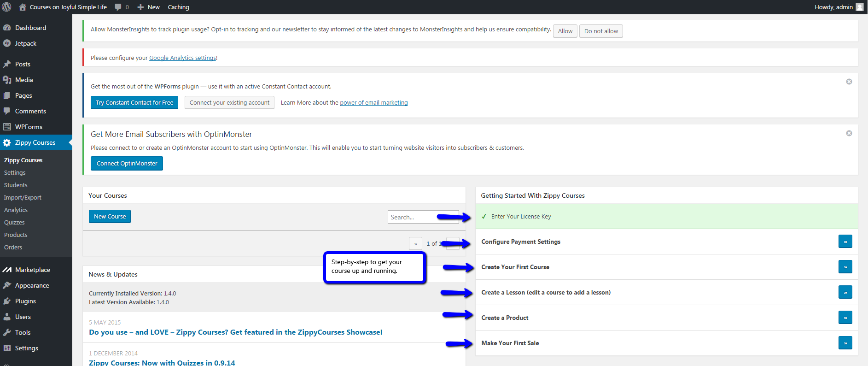The width and height of the screenshot is (868, 366).
Task: Open the Products submenu item
Action: [16, 235]
